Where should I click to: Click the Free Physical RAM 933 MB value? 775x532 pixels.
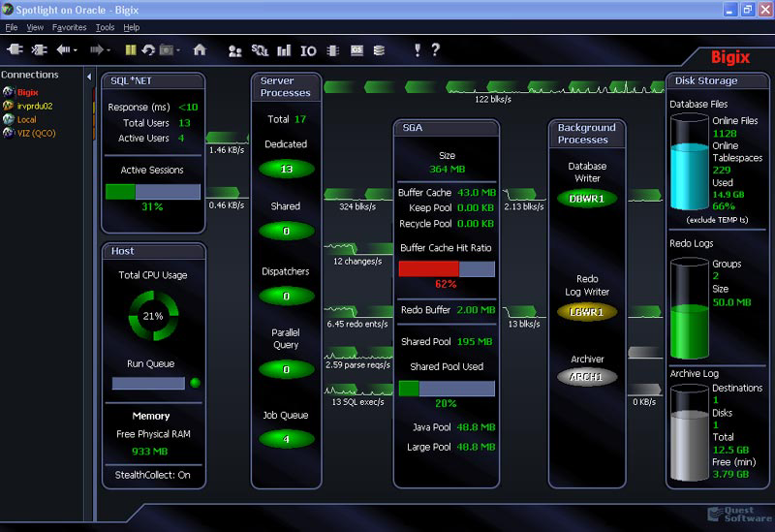pyautogui.click(x=149, y=452)
